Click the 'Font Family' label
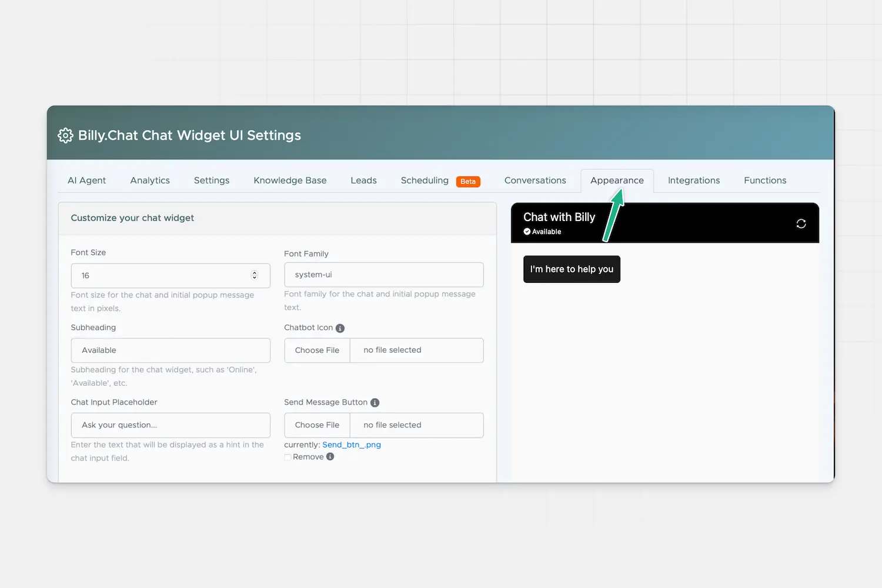This screenshot has width=882, height=588. click(x=306, y=254)
